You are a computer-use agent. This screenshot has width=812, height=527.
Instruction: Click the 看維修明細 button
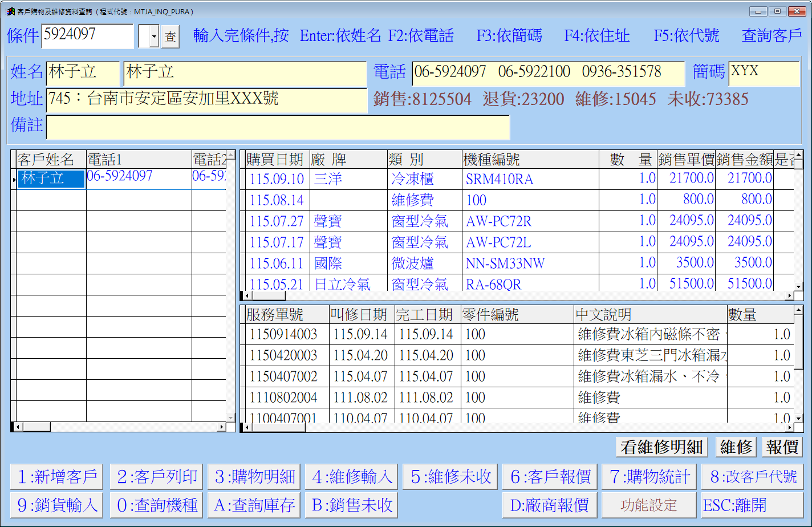661,447
